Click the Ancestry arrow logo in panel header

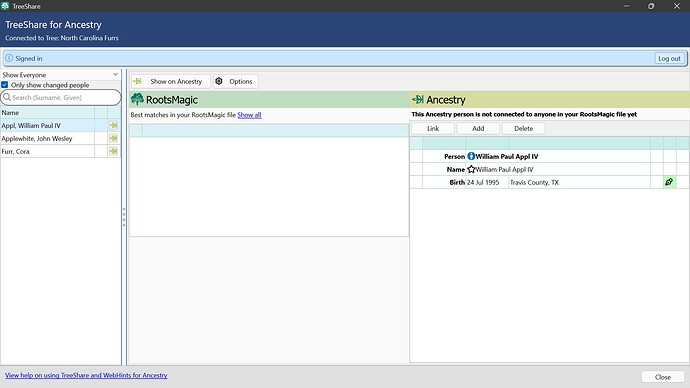(417, 100)
